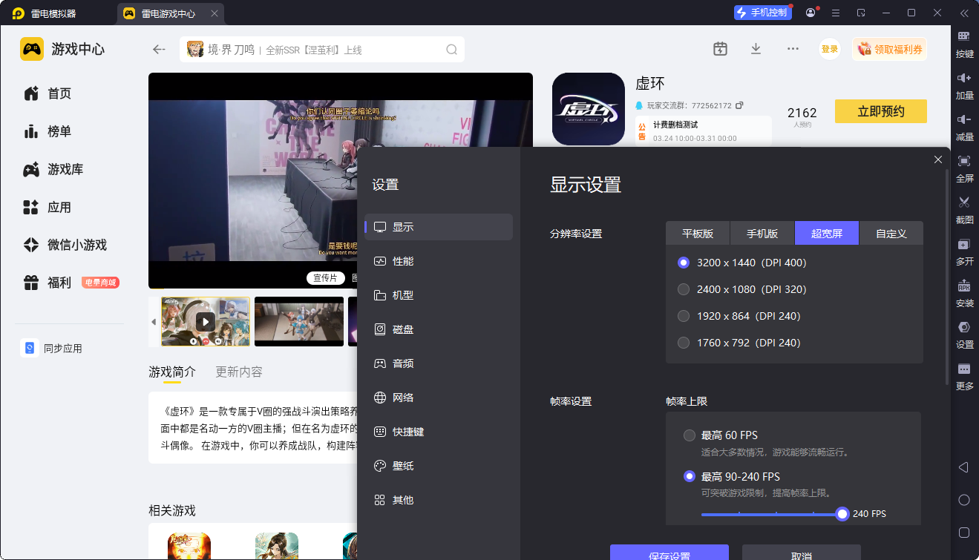Switch to the 平板版 resolution tab
This screenshot has height=560, width=979.
[698, 234]
